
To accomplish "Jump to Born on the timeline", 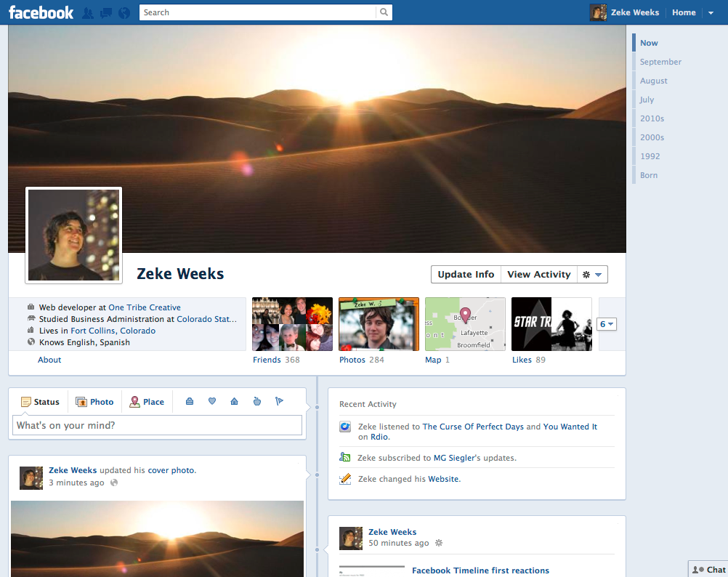I will coord(649,175).
